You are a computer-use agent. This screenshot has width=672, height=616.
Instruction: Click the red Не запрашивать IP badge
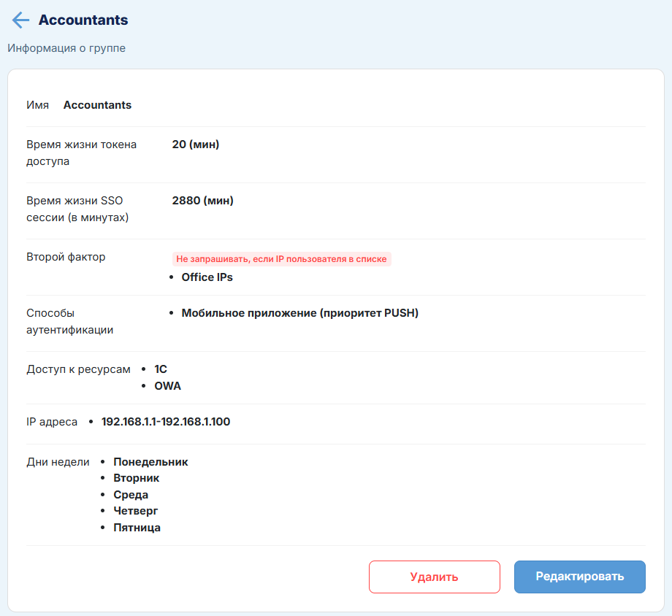[x=281, y=259]
